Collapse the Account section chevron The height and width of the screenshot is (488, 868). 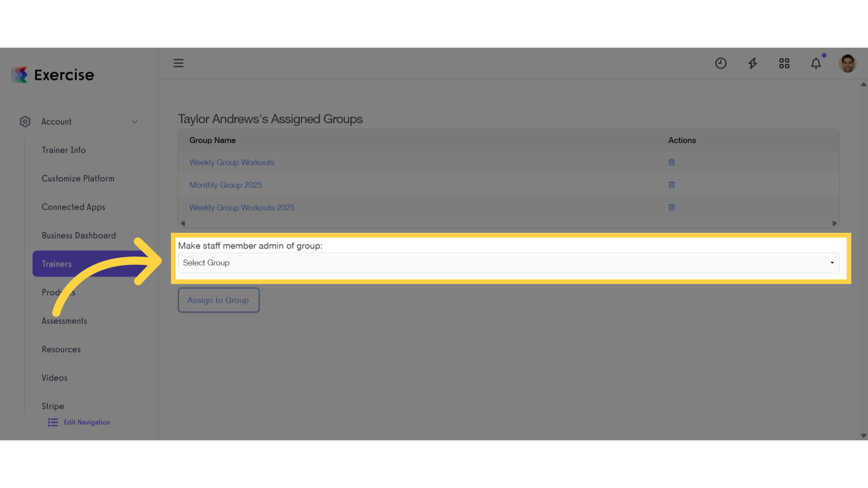(135, 122)
